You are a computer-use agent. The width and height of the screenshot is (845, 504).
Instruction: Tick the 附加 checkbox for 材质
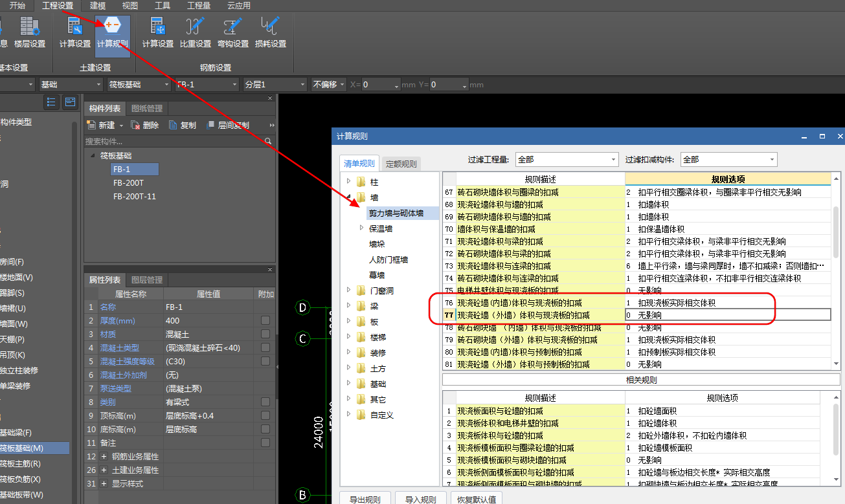pyautogui.click(x=265, y=334)
